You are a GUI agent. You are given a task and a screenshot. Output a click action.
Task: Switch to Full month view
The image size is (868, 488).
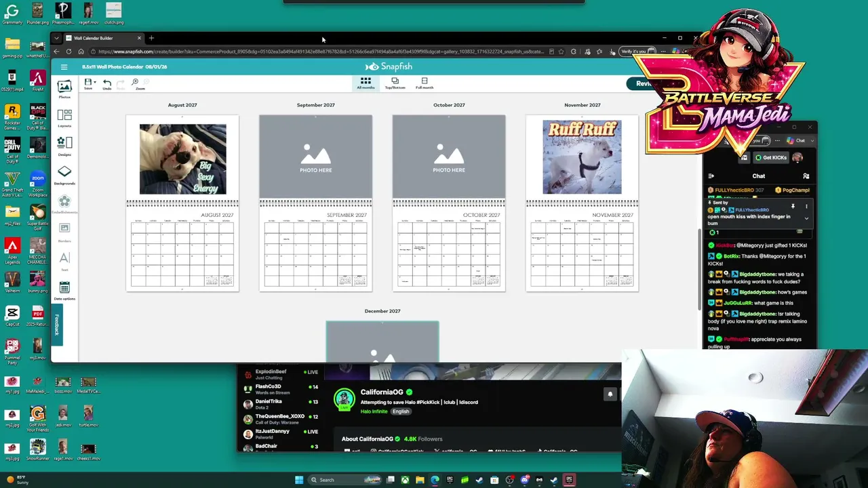[425, 83]
